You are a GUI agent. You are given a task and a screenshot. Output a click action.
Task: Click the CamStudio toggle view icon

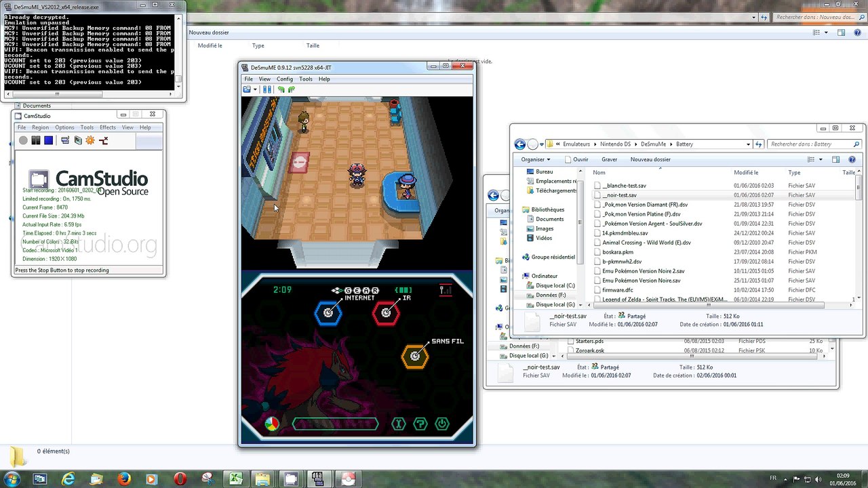65,140
